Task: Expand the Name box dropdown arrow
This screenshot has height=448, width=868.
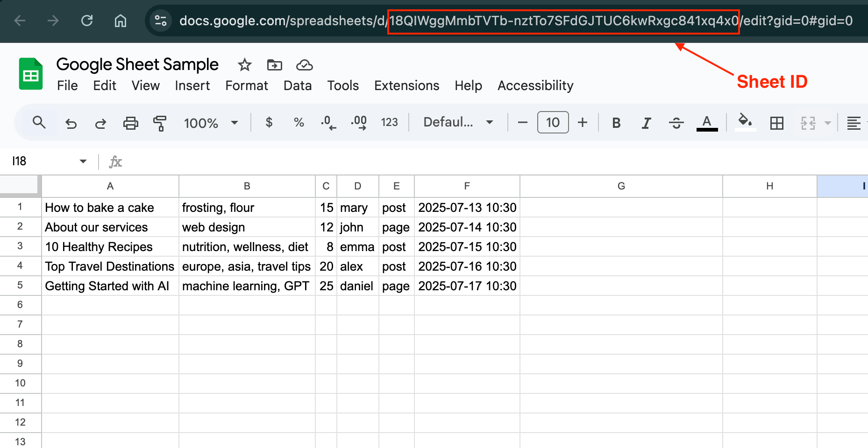Action: (83, 161)
